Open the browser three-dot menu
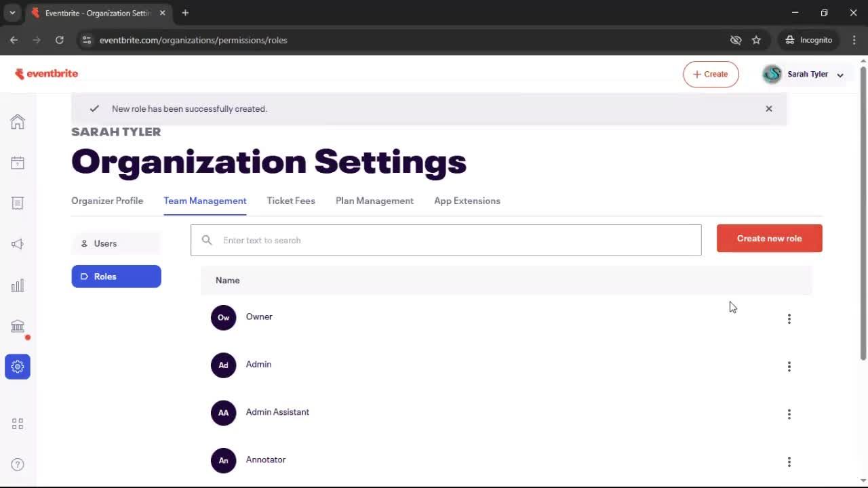Screen dimensions: 868x488 [854, 40]
